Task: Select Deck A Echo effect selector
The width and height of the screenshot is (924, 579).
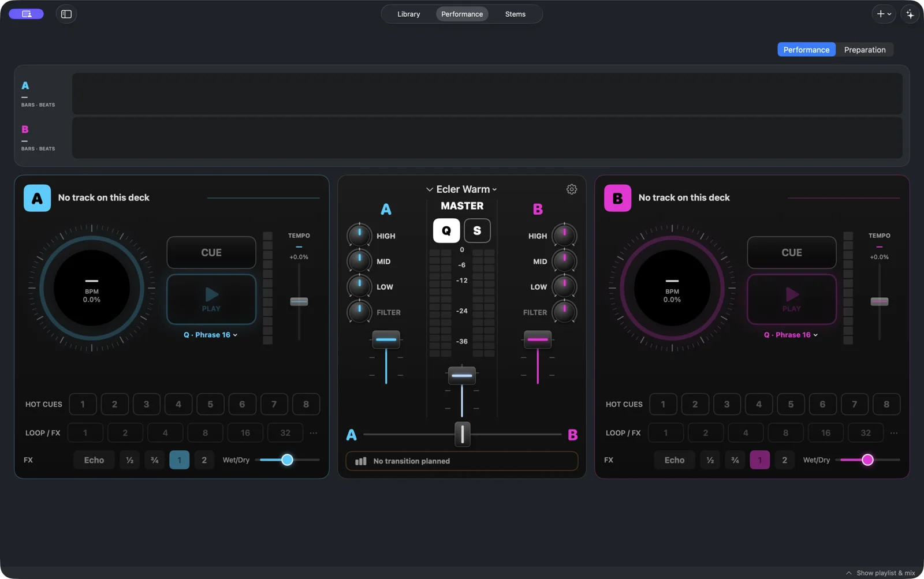Action: [x=94, y=460]
